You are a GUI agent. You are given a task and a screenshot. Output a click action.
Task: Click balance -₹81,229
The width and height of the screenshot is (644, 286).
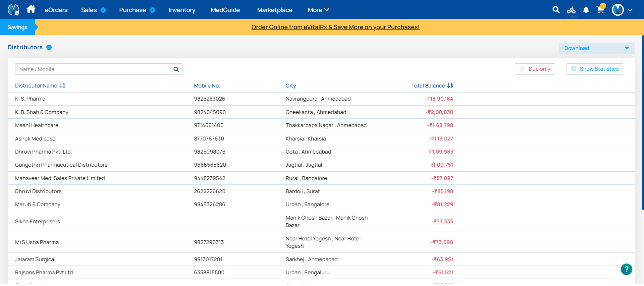point(442,205)
